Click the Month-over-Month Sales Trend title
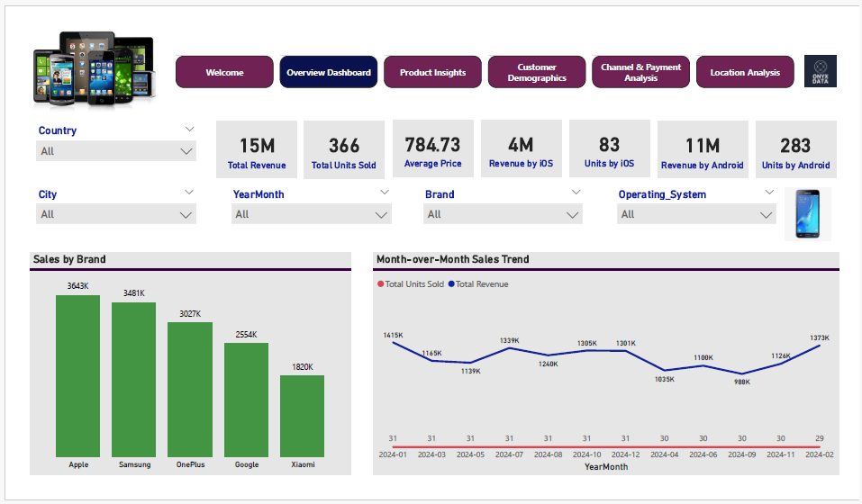Screen dimensions: 862x504 pos(453,259)
